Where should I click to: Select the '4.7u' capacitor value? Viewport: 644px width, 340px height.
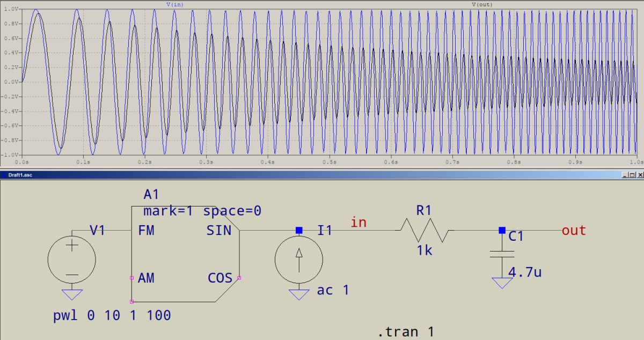(x=525, y=272)
